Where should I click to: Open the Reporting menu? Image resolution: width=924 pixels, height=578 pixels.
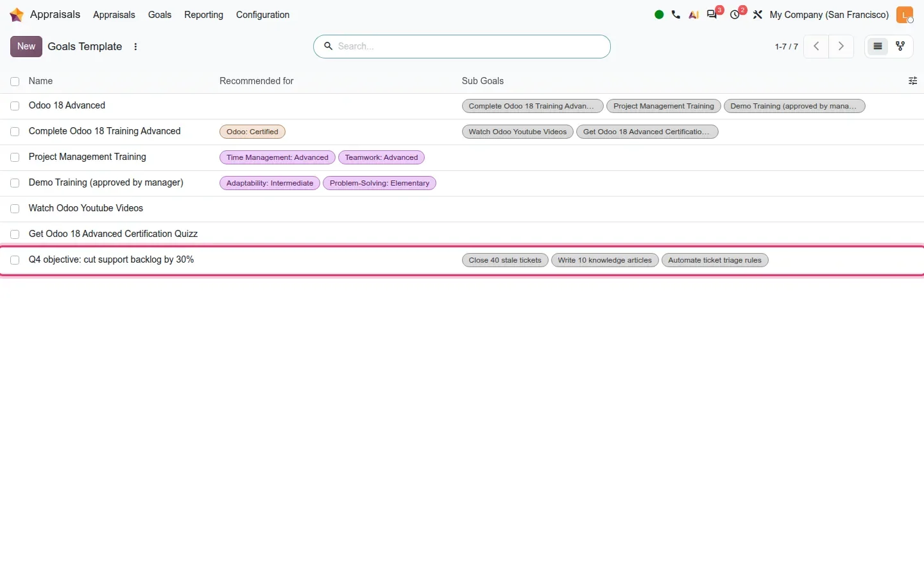[x=203, y=15]
